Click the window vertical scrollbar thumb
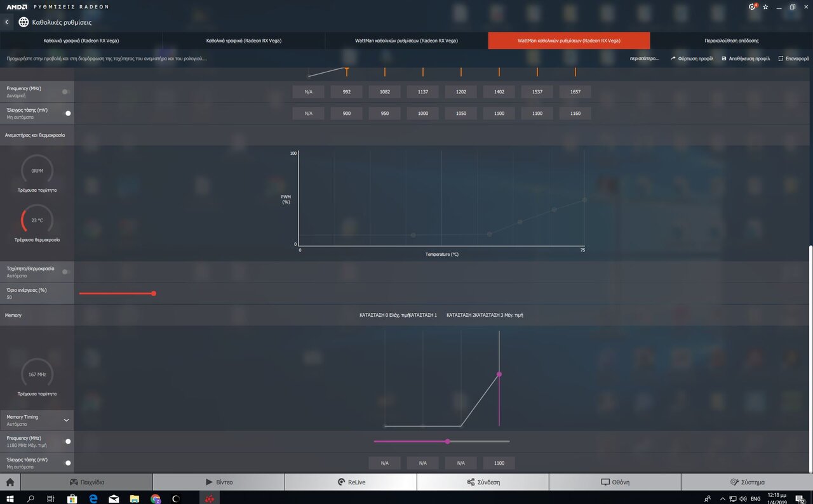This screenshot has width=813, height=504. pyautogui.click(x=810, y=359)
